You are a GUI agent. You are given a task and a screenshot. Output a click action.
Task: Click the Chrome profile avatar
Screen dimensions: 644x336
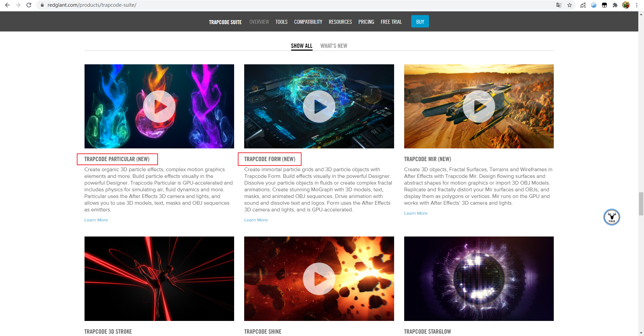[626, 5]
